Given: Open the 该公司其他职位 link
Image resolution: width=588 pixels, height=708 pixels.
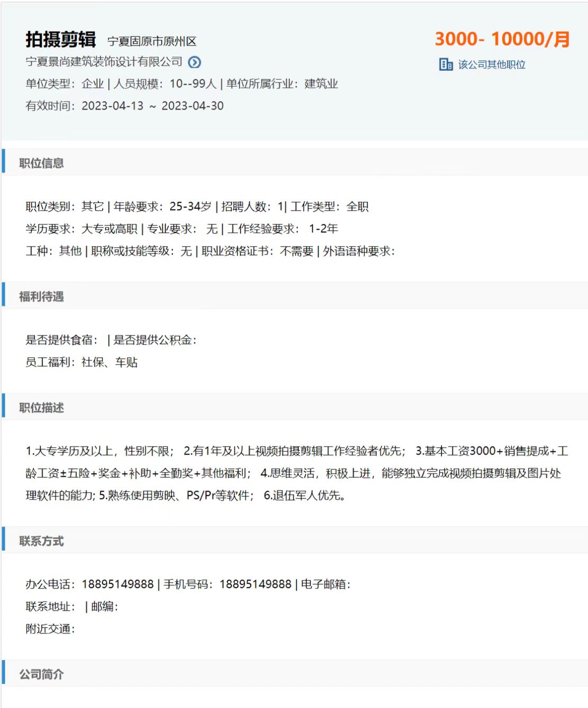Looking at the screenshot, I should (x=491, y=65).
